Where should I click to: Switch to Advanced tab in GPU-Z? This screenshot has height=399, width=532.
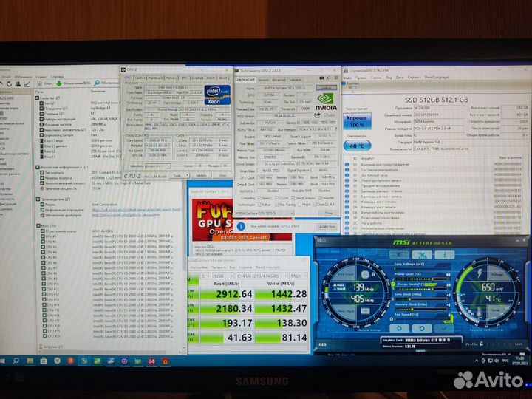click(279, 80)
